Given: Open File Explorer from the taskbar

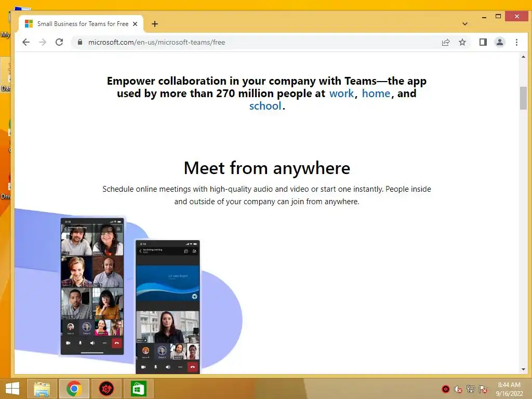Looking at the screenshot, I should pyautogui.click(x=42, y=389).
